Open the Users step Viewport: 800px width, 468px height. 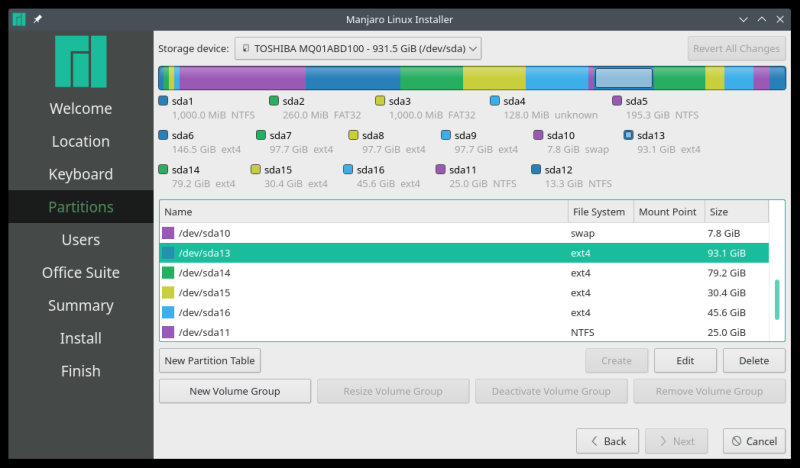81,239
